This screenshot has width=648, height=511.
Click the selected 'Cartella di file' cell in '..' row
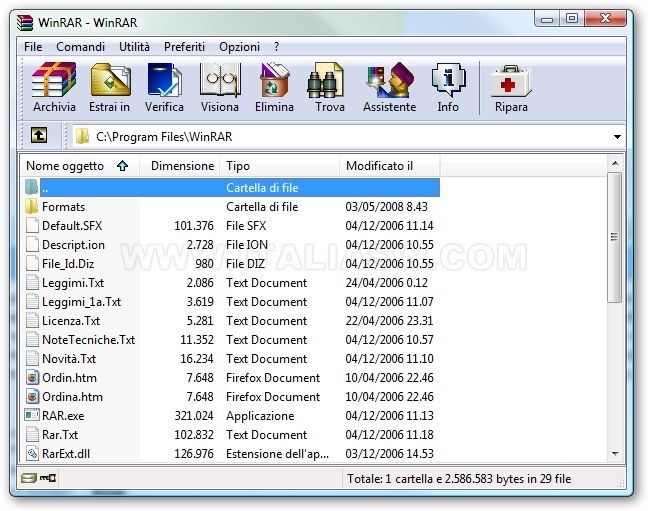(x=262, y=188)
